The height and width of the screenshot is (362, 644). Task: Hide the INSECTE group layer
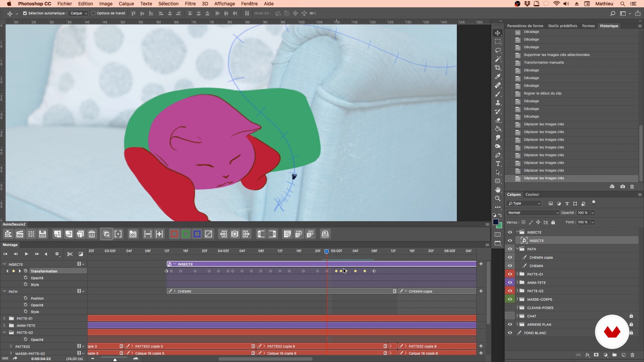pos(510,232)
